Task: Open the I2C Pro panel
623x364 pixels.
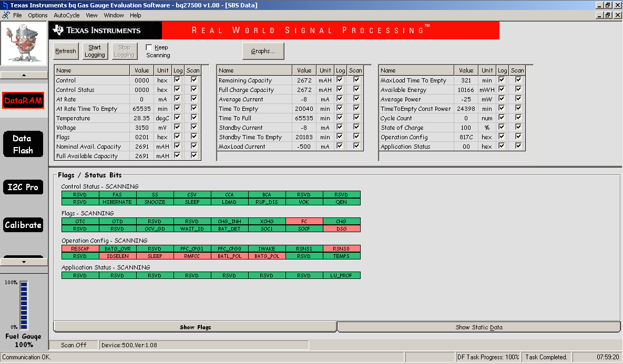Action: 23,187
